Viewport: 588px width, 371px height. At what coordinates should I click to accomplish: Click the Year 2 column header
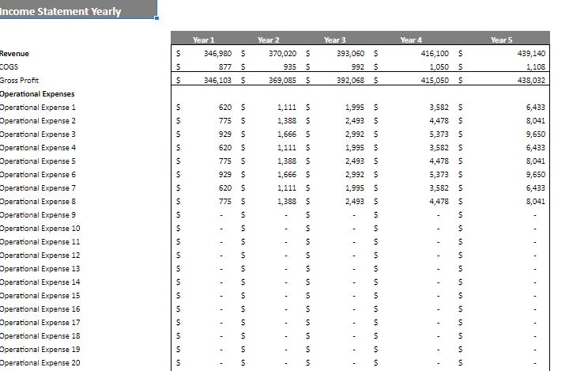(x=268, y=40)
